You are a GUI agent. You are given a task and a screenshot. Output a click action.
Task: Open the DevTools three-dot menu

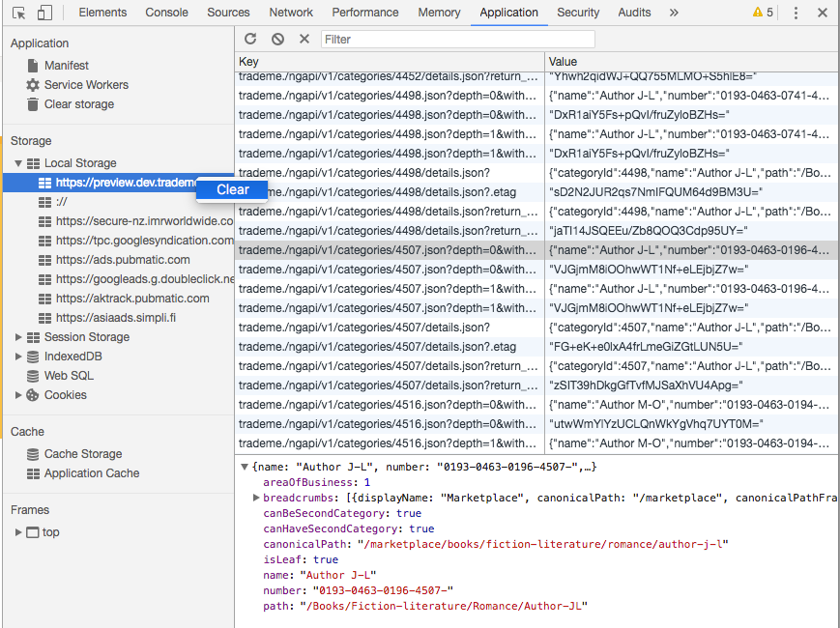(x=795, y=12)
